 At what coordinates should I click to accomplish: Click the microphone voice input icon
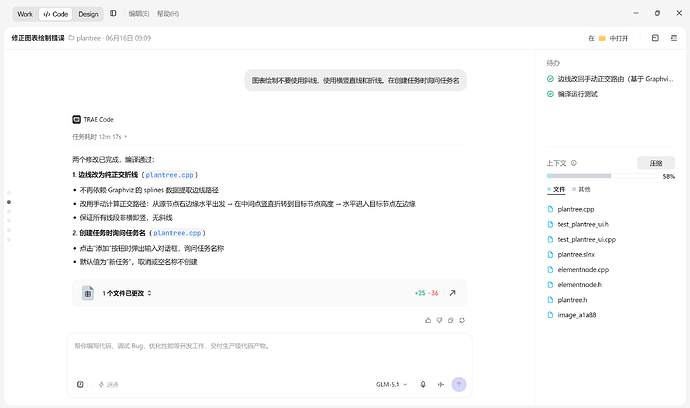tap(423, 385)
